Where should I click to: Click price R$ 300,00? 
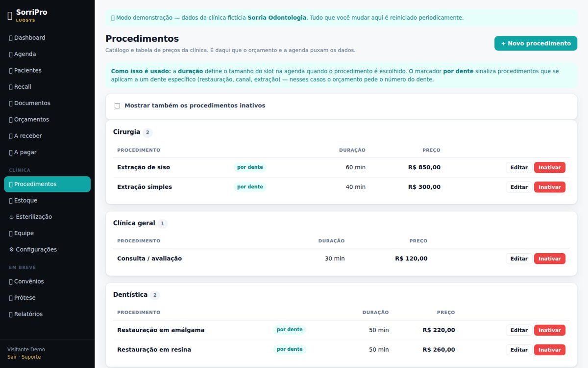click(424, 187)
